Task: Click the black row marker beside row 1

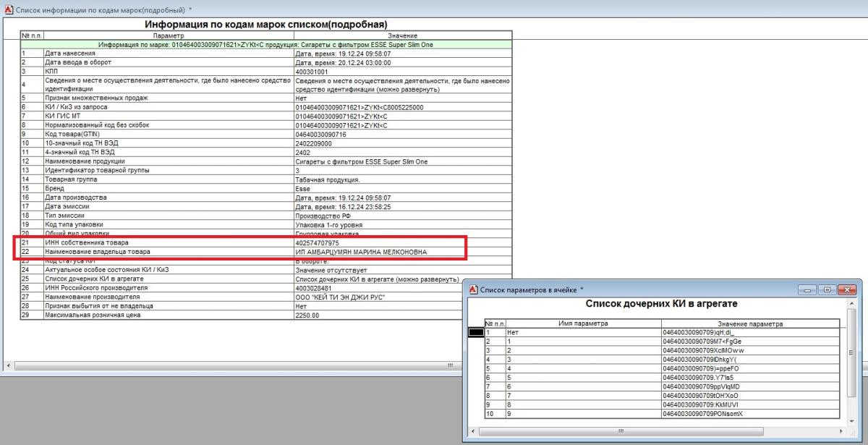Action: [476, 332]
